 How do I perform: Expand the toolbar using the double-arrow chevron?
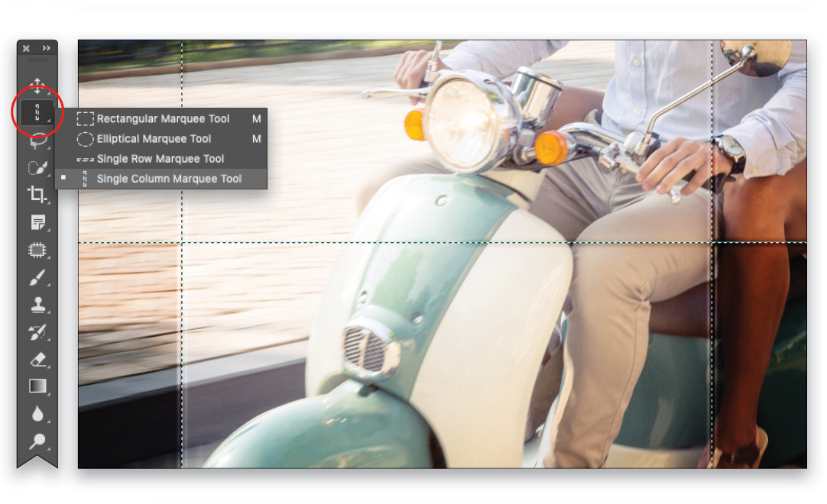click(47, 47)
